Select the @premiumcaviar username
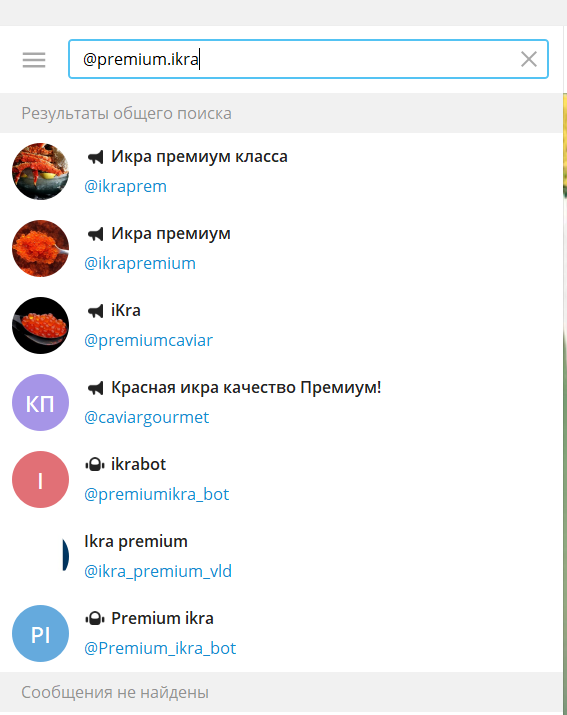Image resolution: width=567 pixels, height=715 pixels. (x=148, y=341)
